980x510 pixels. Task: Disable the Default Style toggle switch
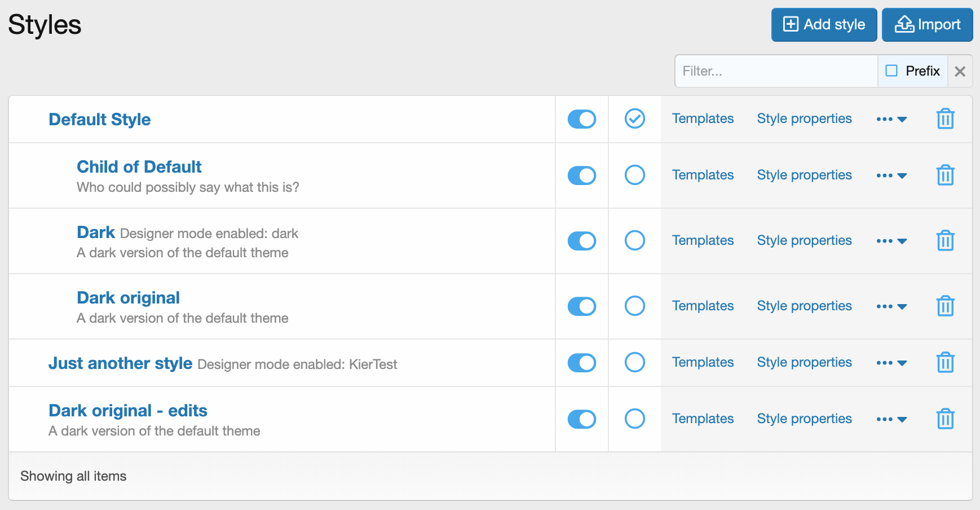[581, 119]
